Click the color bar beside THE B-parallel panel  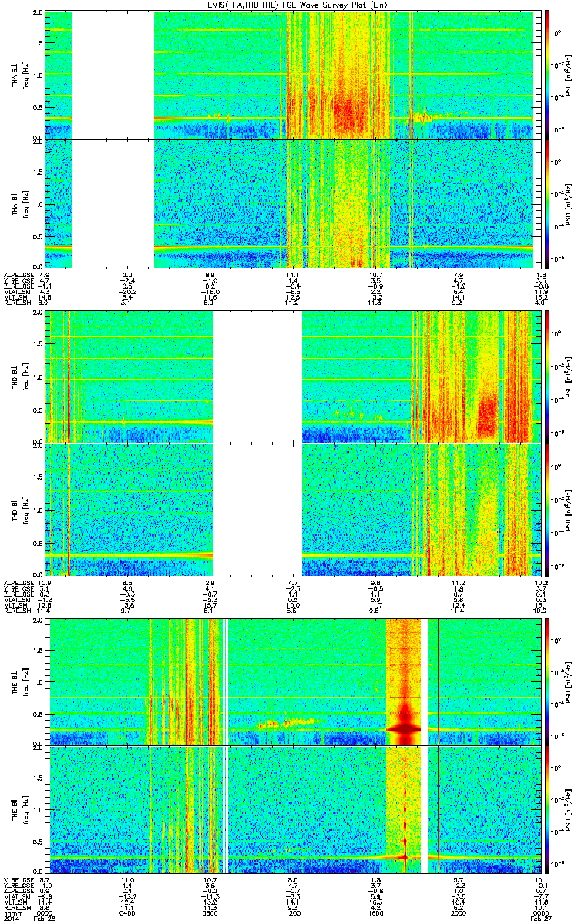click(x=548, y=808)
